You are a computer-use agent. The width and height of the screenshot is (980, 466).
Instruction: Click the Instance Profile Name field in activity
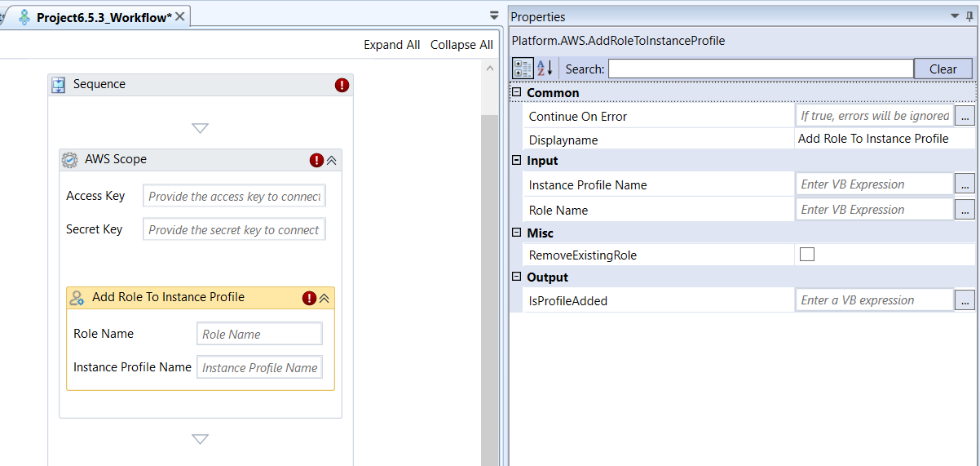pyautogui.click(x=259, y=367)
